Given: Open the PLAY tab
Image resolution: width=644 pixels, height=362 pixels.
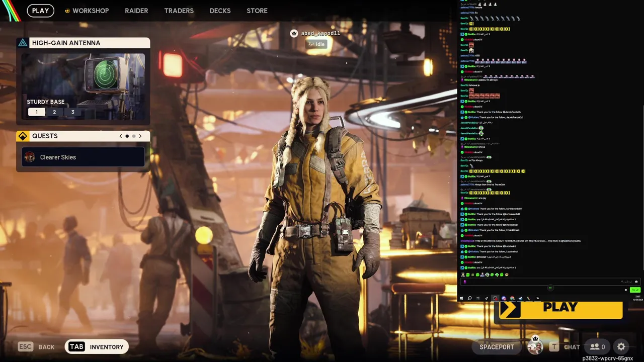Looking at the screenshot, I should click(40, 11).
